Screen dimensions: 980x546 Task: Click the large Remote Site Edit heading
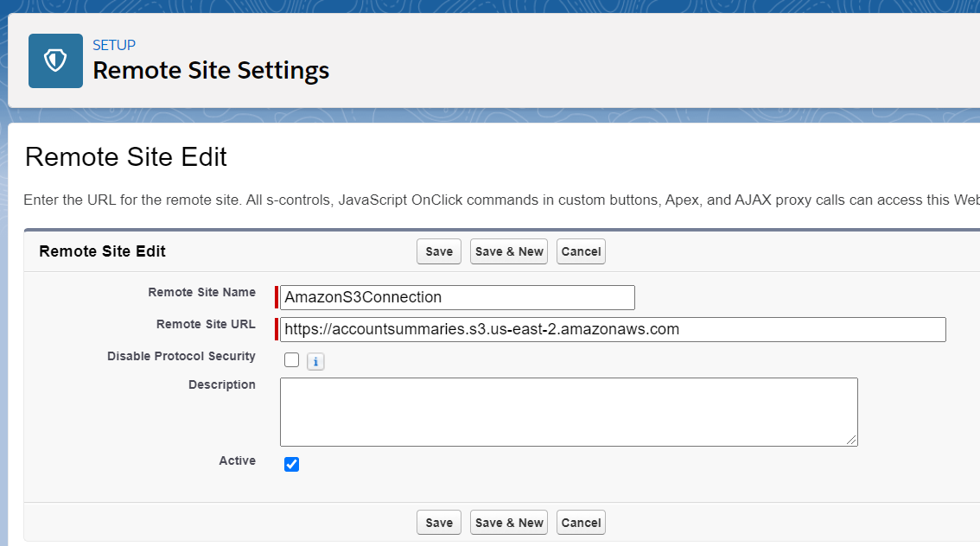point(125,157)
